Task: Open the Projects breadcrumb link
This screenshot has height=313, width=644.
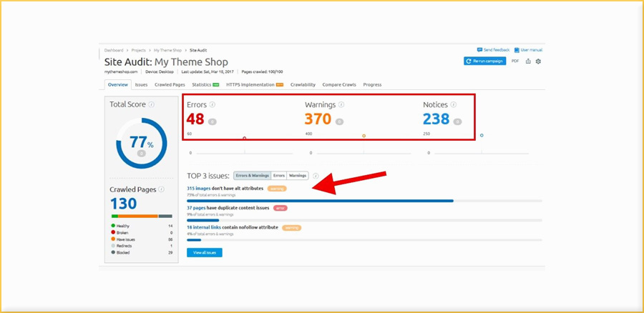Action: pyautogui.click(x=138, y=50)
